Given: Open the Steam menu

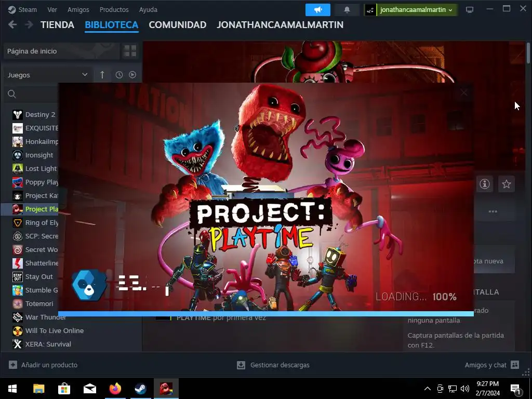Looking at the screenshot, I should [x=22, y=9].
